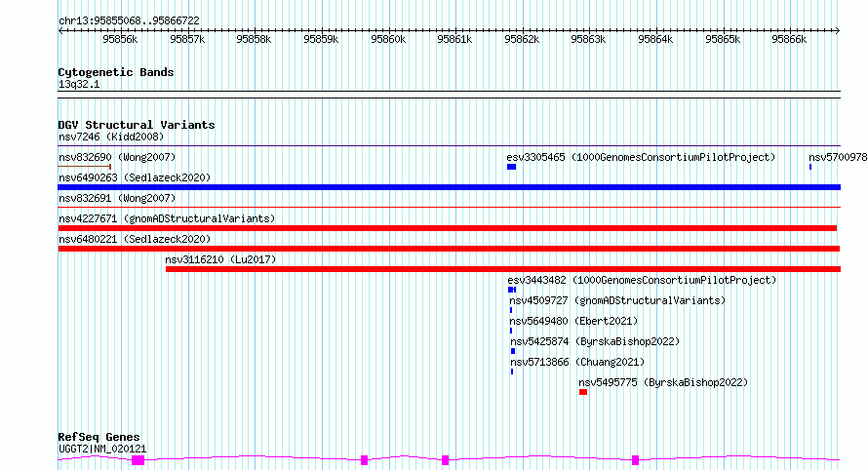Click the red nsv5495775 variant block
The image size is (868, 470).
[x=583, y=392]
